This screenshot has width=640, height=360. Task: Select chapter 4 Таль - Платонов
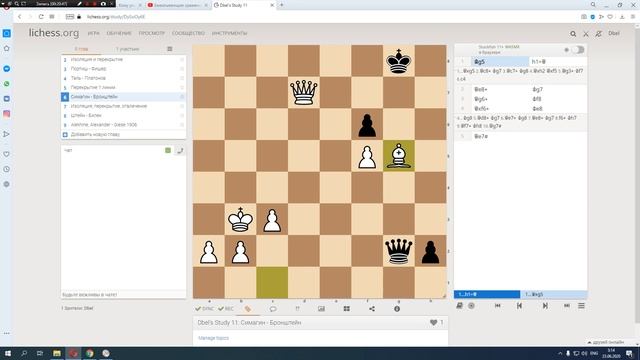pyautogui.click(x=123, y=78)
